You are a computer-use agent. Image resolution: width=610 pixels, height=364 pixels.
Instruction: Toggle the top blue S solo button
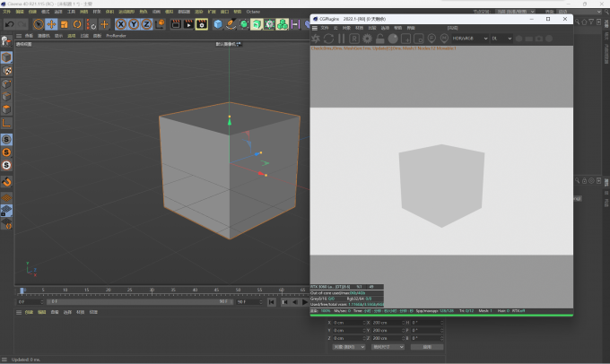pos(6,139)
